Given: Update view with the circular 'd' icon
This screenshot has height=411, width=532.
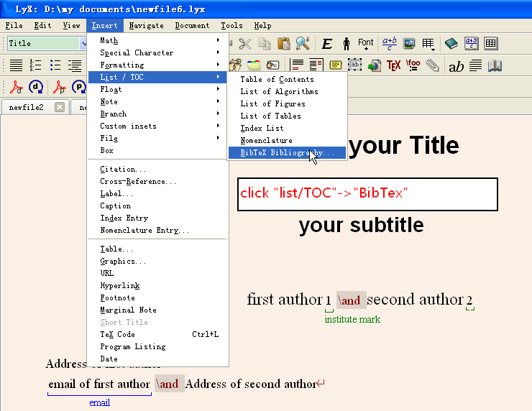Looking at the screenshot, I should 36,87.
